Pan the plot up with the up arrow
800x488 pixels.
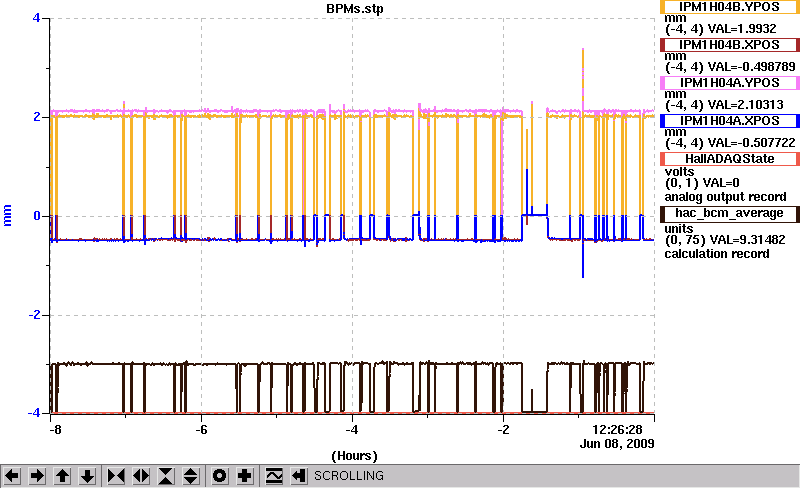[x=63, y=476]
